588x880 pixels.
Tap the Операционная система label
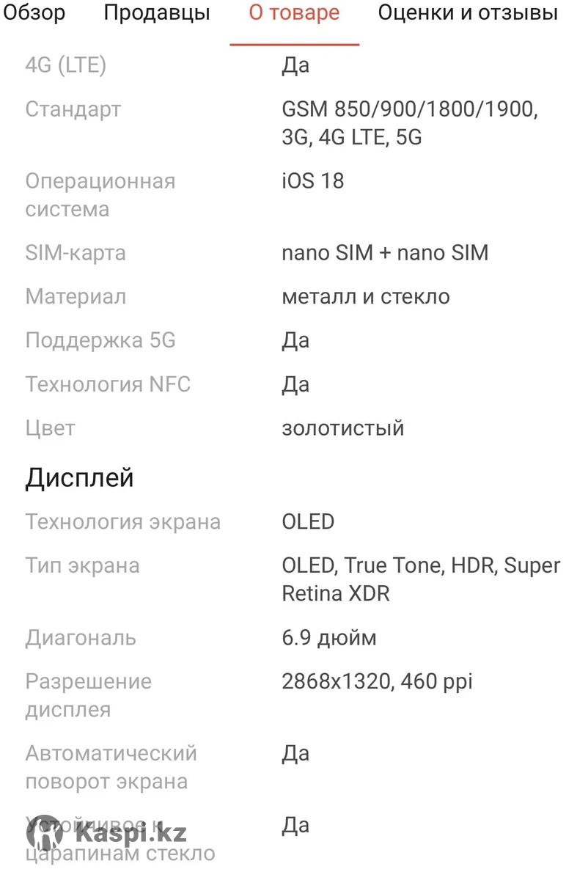coord(100,195)
